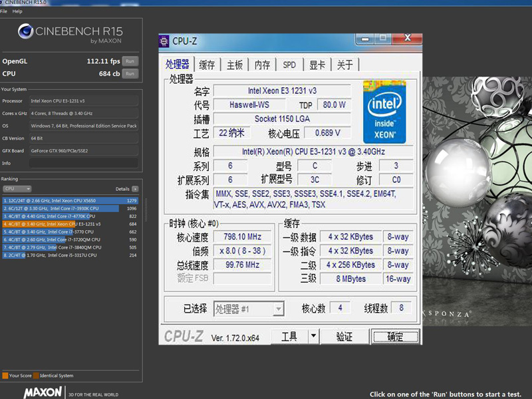Switch to the 主板 tab in CPU-Z
Screen dimensions: 532x399
(x=235, y=65)
